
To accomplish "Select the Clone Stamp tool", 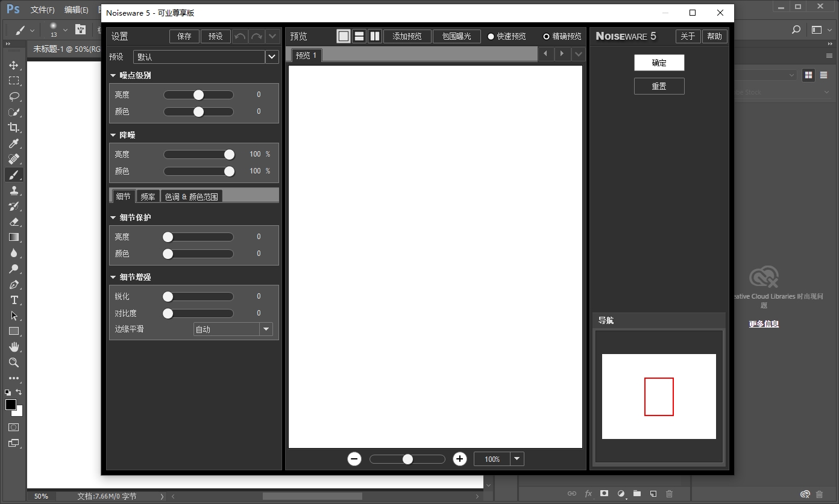I will 13,190.
